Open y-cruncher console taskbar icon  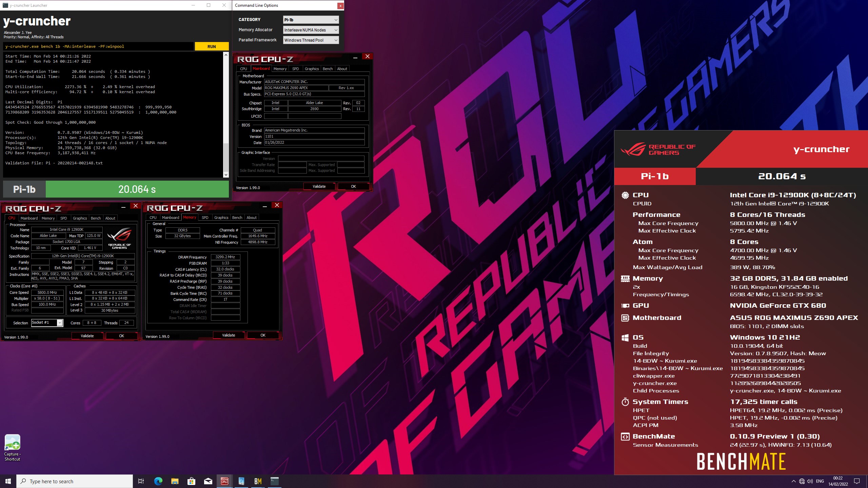pos(274,481)
